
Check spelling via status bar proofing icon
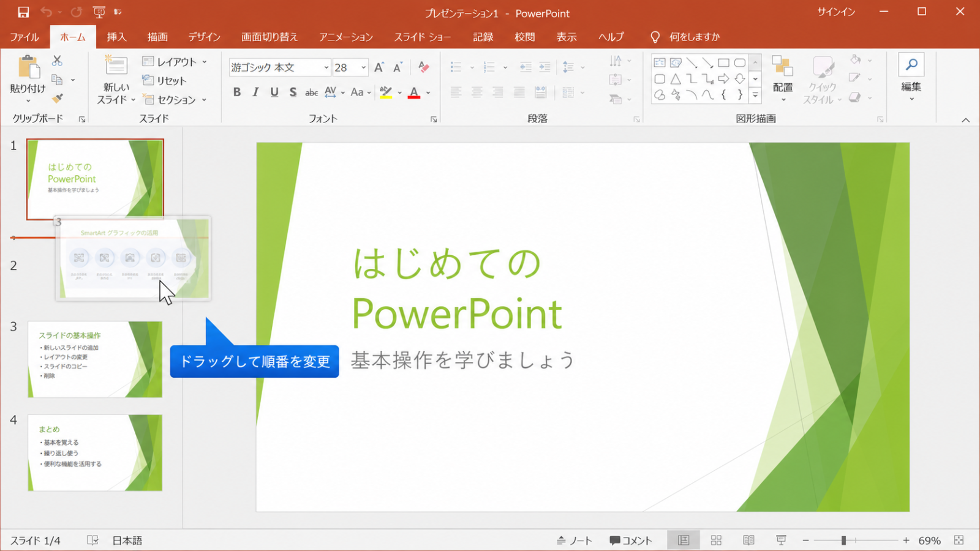(x=92, y=541)
